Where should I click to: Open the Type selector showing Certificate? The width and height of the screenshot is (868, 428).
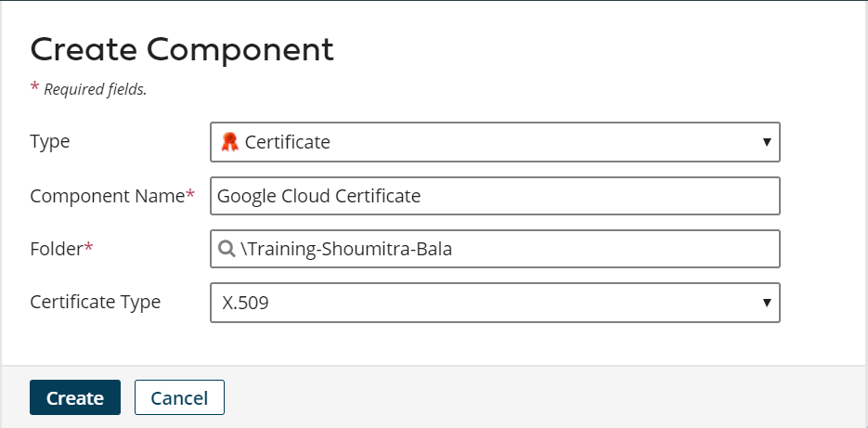495,142
